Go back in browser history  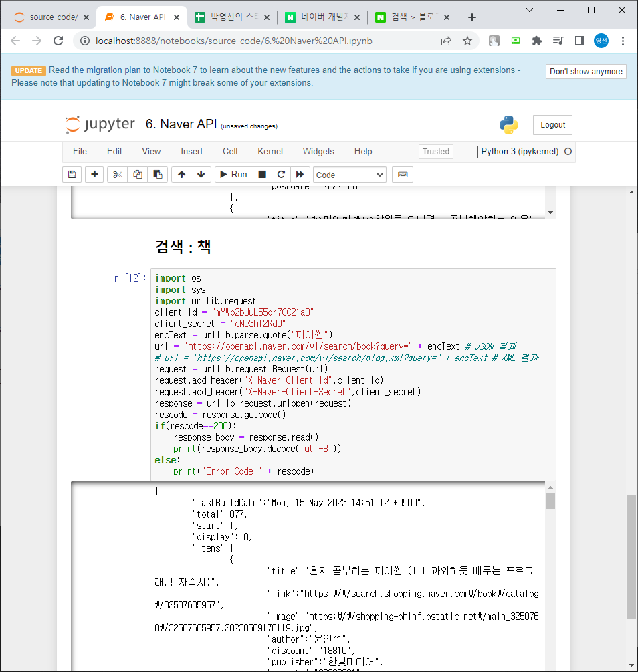pos(15,41)
